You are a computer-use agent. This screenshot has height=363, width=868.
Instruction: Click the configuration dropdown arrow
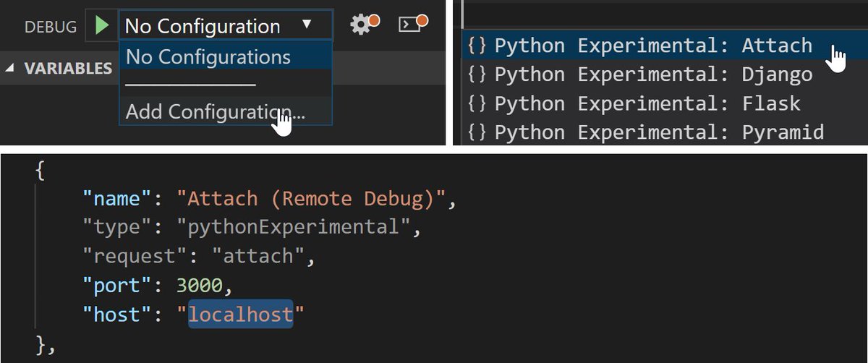coord(307,25)
